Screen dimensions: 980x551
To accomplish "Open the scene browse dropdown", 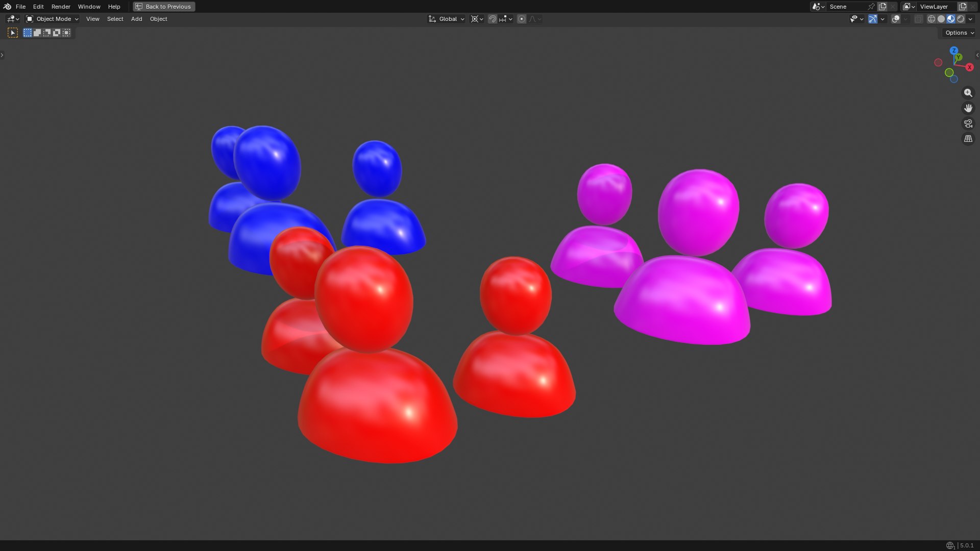I will click(818, 7).
